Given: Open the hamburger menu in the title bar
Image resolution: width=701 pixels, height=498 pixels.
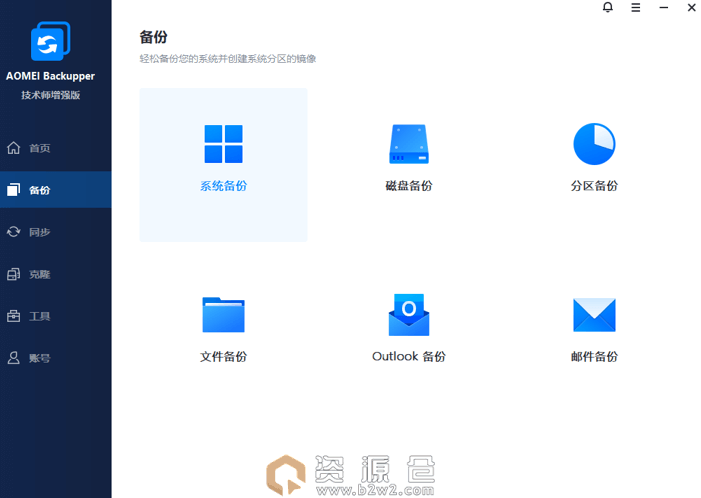Looking at the screenshot, I should tap(636, 8).
